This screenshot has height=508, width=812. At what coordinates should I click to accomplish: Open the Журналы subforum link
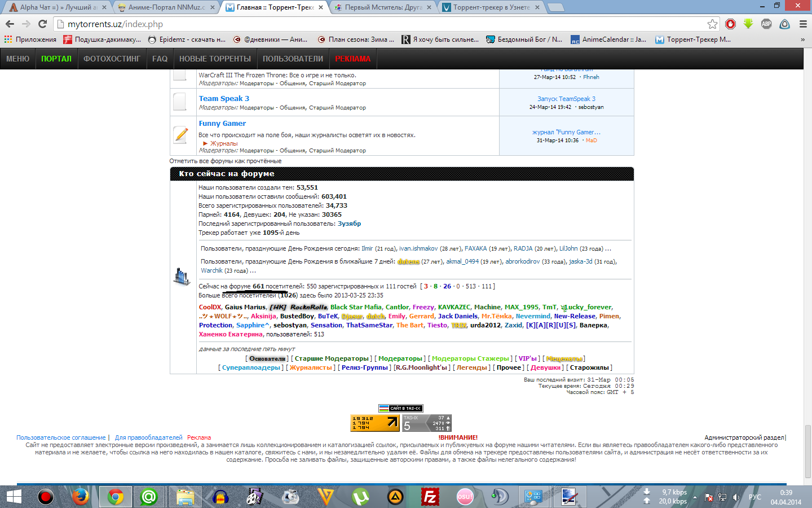tap(224, 143)
